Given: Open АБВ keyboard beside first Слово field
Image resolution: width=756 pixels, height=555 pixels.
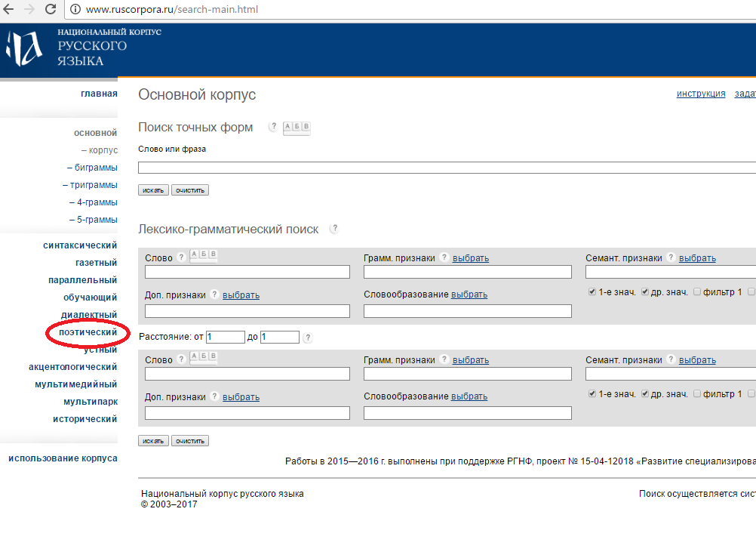Looking at the screenshot, I should pos(204,255).
